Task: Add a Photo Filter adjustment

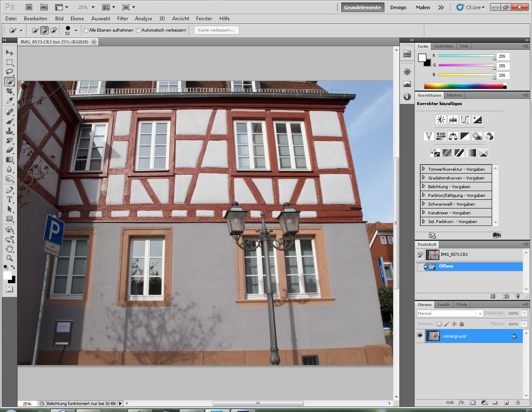Action: click(477, 136)
